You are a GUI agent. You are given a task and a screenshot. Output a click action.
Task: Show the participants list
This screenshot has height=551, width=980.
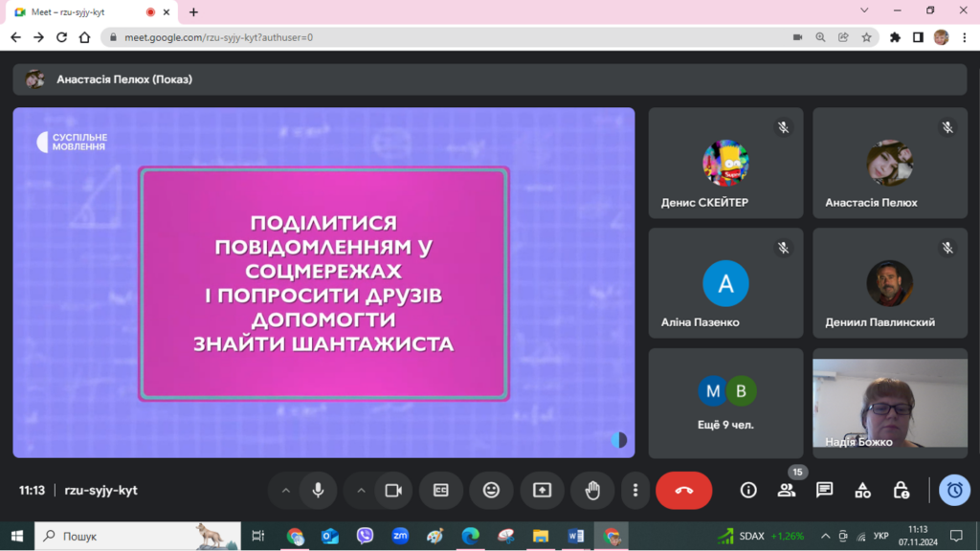[x=787, y=491]
